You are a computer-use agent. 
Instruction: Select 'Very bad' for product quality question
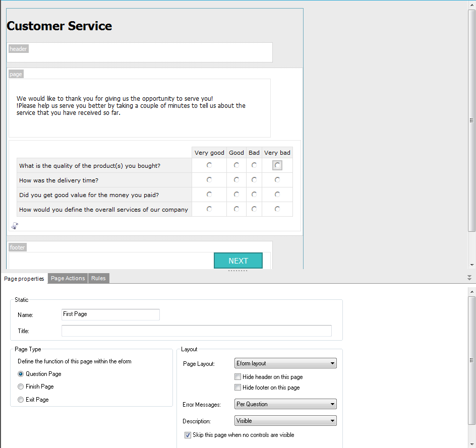coord(277,165)
